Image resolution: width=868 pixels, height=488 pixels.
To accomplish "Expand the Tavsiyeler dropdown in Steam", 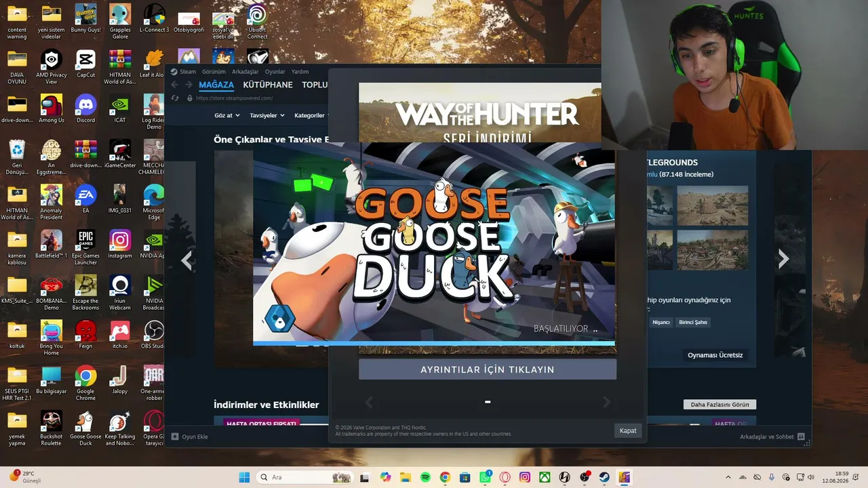I will click(x=267, y=115).
